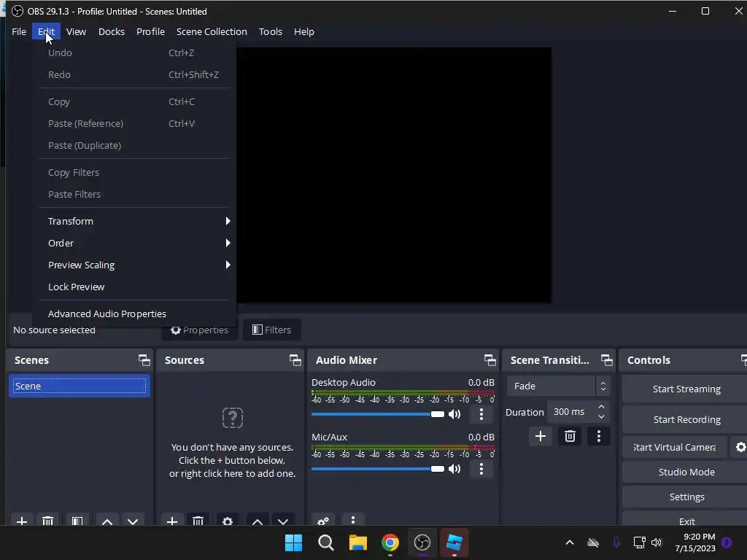Open transition properties three-dot menu
The height and width of the screenshot is (560, 747).
point(599,436)
